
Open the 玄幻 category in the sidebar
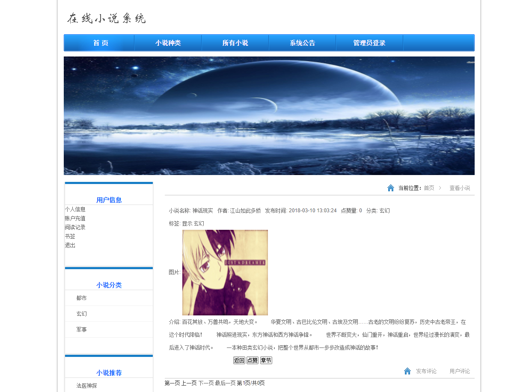82,313
